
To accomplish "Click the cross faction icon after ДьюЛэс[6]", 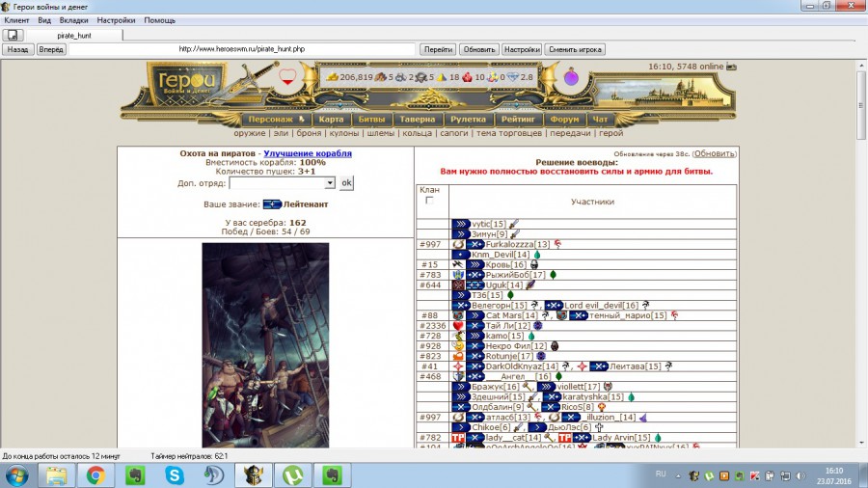I will coord(598,427).
